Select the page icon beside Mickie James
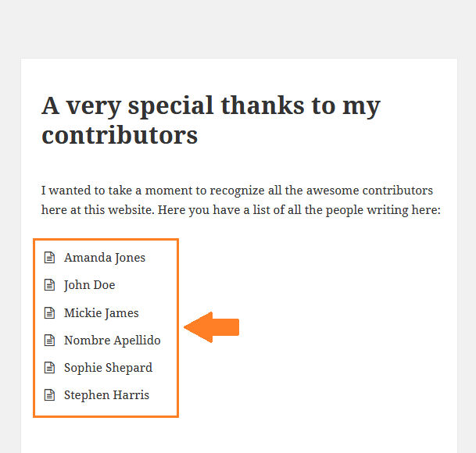 click(49, 313)
